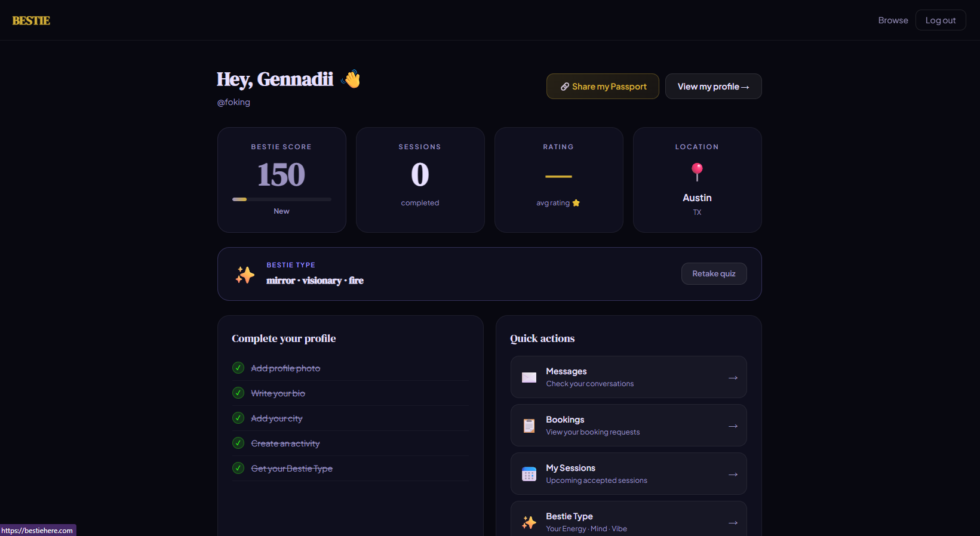Click Upcoming accepted sessions subtitle
The width and height of the screenshot is (980, 536).
[x=596, y=480]
